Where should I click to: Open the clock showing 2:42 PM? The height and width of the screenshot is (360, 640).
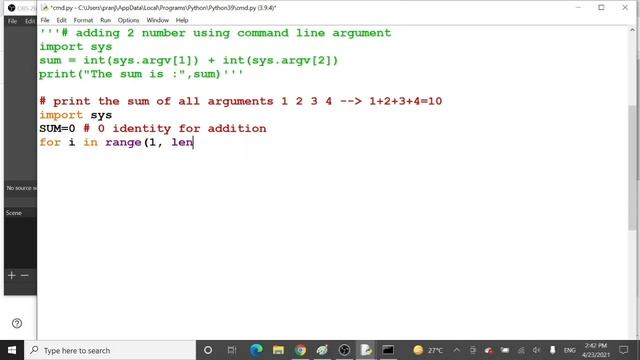point(596,350)
